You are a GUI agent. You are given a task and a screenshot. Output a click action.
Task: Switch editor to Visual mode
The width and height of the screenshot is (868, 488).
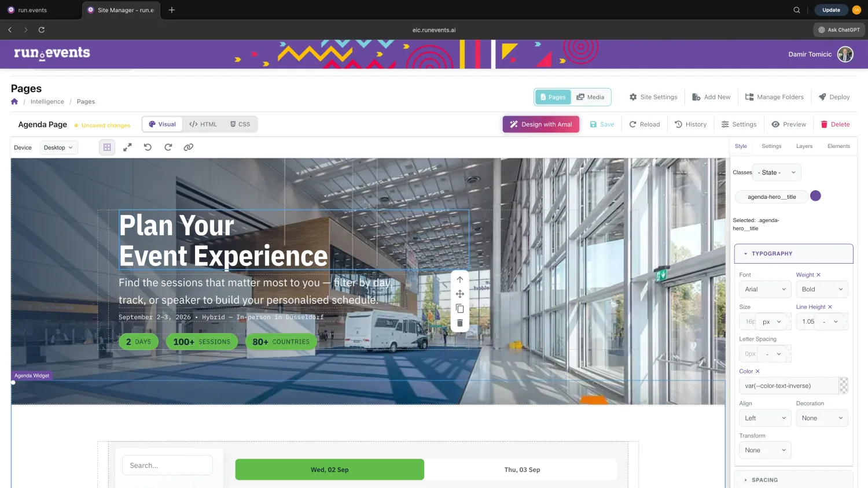(163, 124)
